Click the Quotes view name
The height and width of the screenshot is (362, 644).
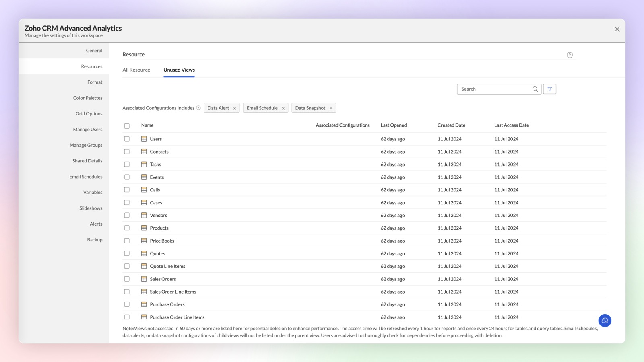coord(157,254)
